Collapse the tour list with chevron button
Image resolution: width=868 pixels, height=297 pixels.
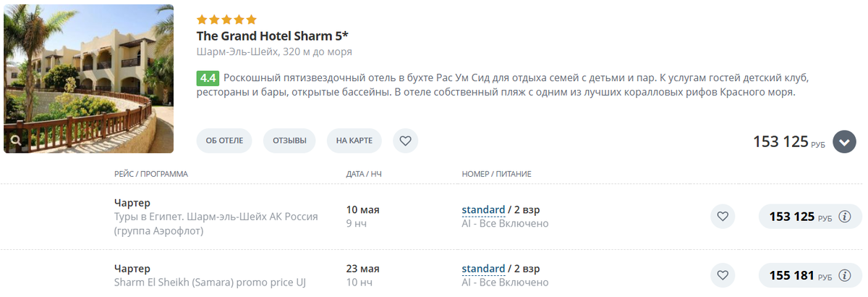[x=844, y=141]
